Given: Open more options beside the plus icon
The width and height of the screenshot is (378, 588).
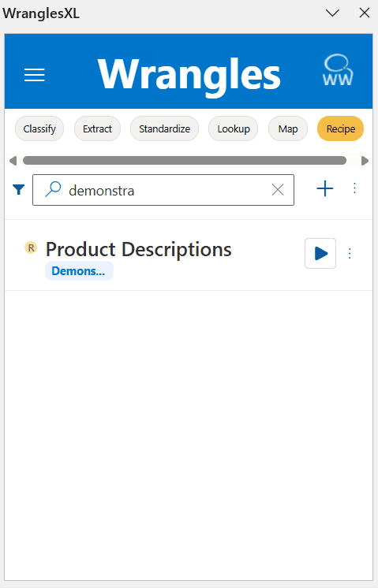Looking at the screenshot, I should 355,188.
